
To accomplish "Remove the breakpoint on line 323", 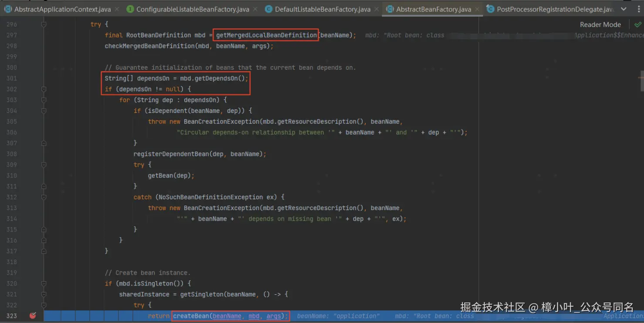I will click(33, 316).
